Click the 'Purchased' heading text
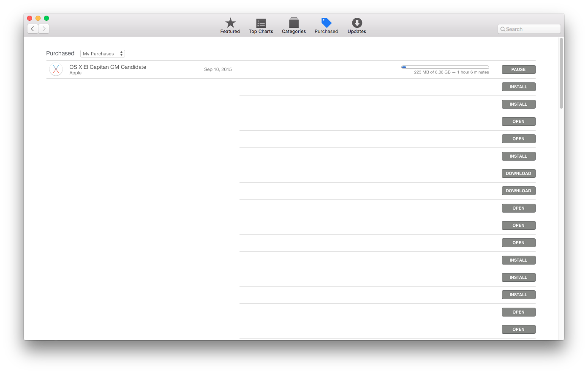 pos(60,53)
